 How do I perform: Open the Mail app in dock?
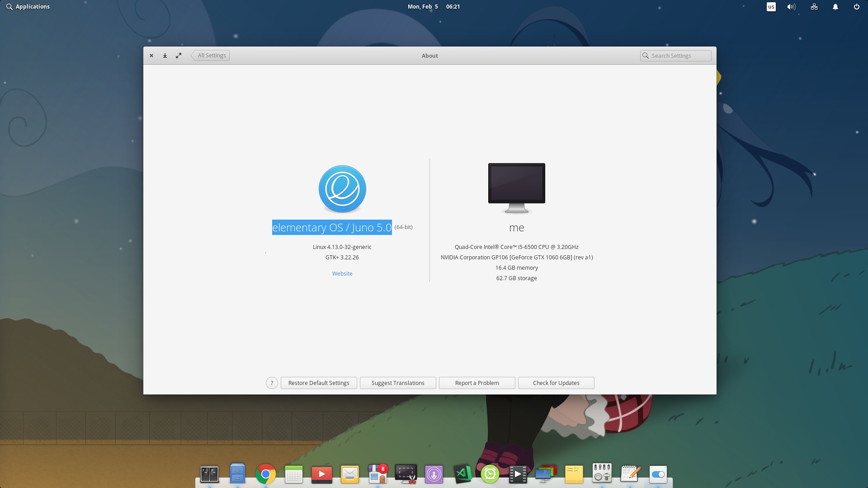(x=349, y=474)
